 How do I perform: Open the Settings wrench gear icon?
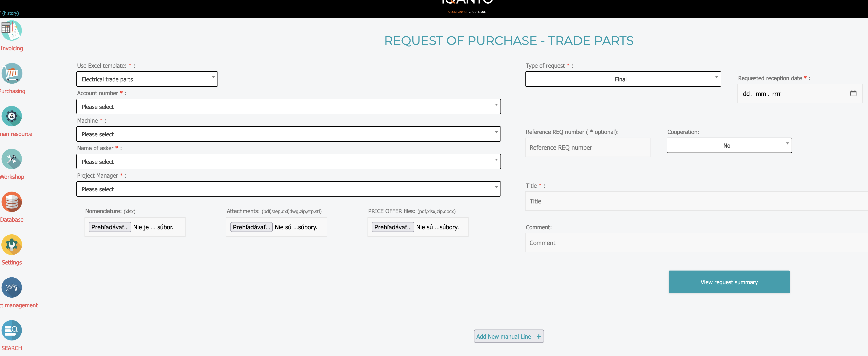point(12,244)
